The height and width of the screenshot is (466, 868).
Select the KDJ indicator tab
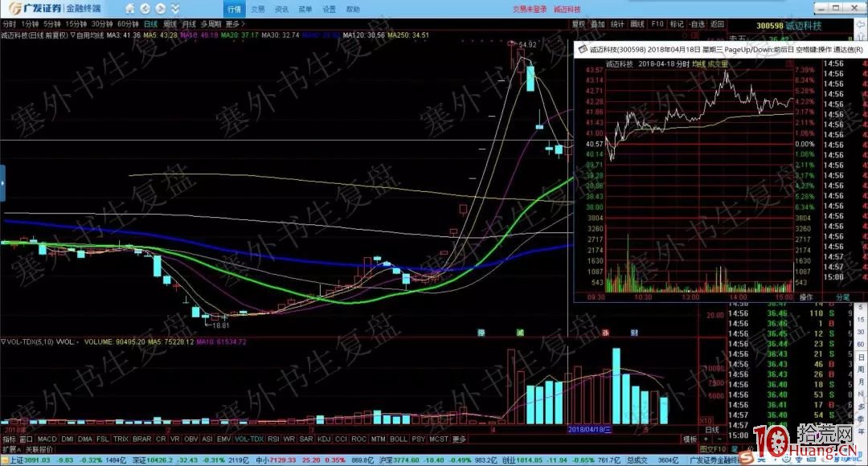(324, 439)
